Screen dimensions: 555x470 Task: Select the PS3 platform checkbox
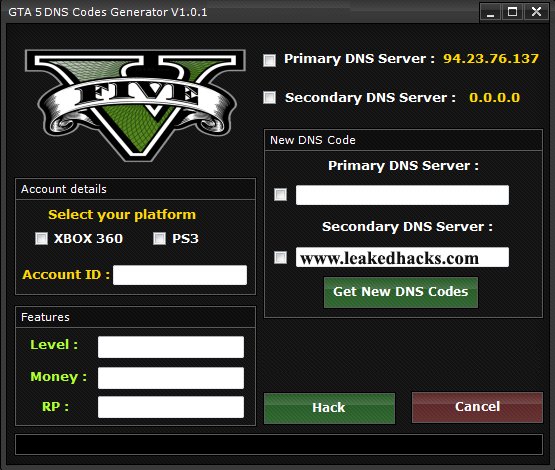click(x=159, y=239)
